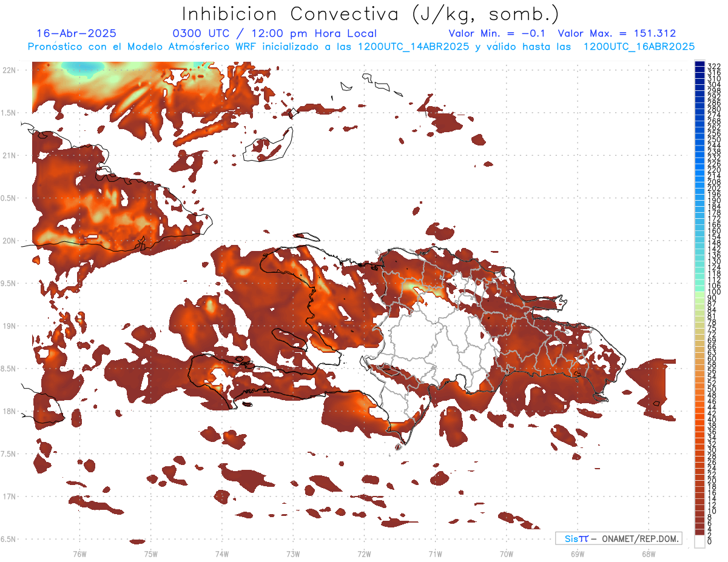The height and width of the screenshot is (562, 728).
Task: Click the '68W' longitude label
Action: [649, 554]
